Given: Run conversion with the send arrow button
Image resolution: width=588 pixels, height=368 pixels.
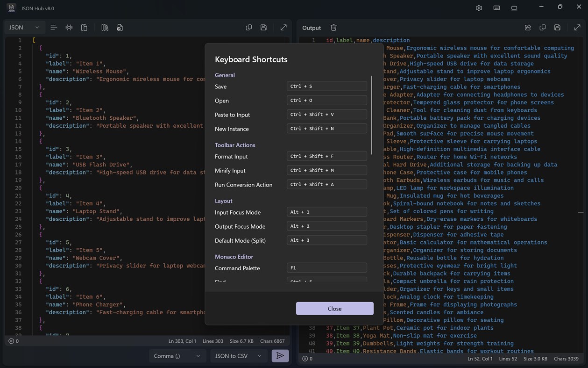Looking at the screenshot, I should click(x=280, y=356).
